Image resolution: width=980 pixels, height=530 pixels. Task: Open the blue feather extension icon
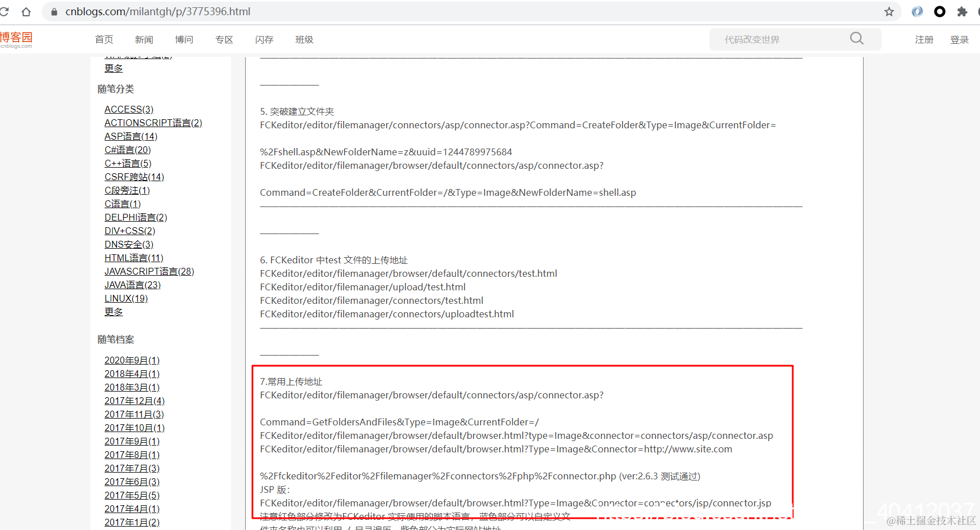[917, 11]
